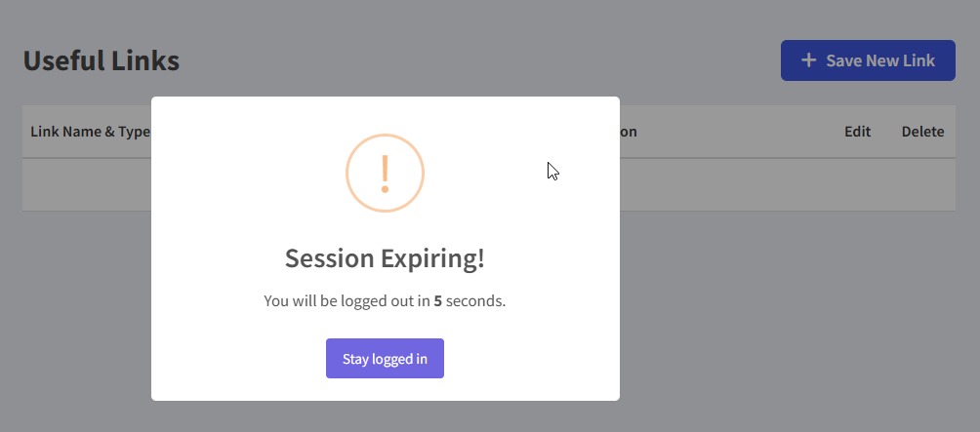This screenshot has height=432, width=980.
Task: Click the word "Links" in the page heading
Action: [x=145, y=60]
